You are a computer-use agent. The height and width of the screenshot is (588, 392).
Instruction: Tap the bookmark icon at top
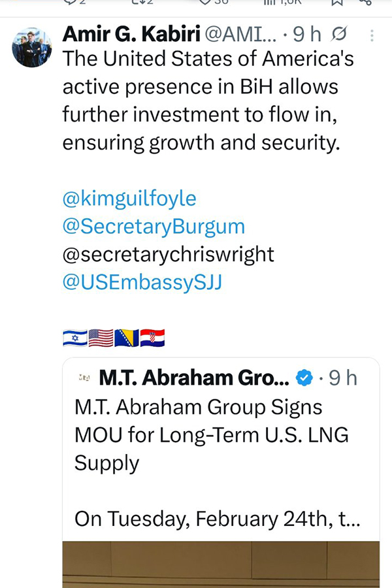tap(337, 3)
